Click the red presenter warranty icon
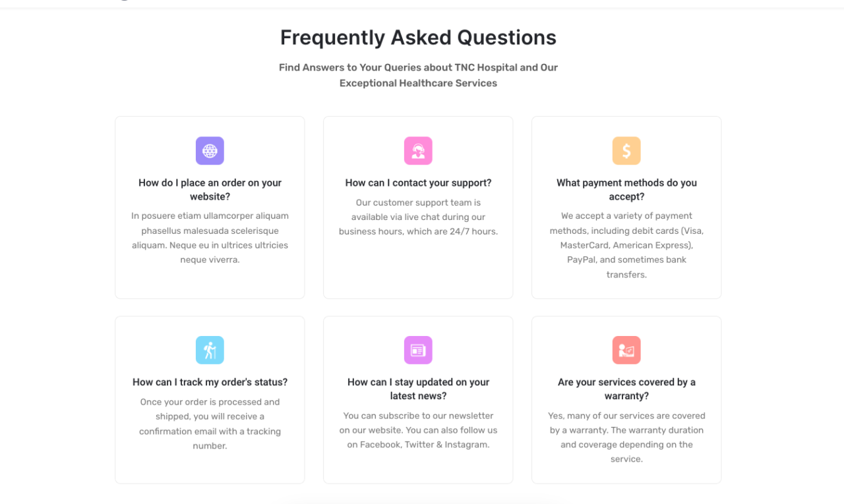Viewport: 844px width, 504px height. pos(626,350)
